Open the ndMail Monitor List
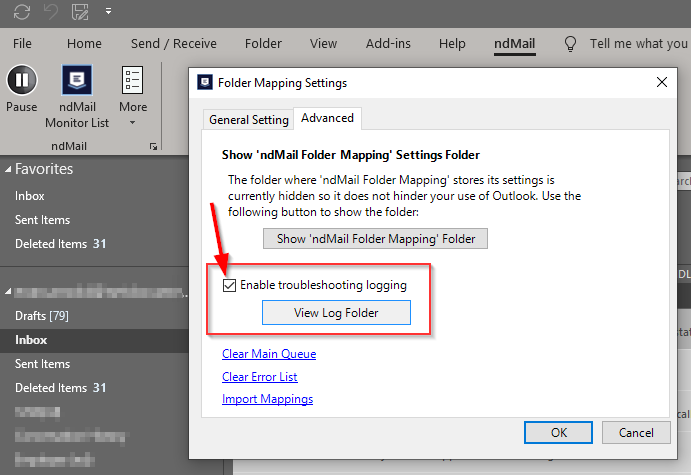This screenshot has height=475, width=691. tap(77, 82)
